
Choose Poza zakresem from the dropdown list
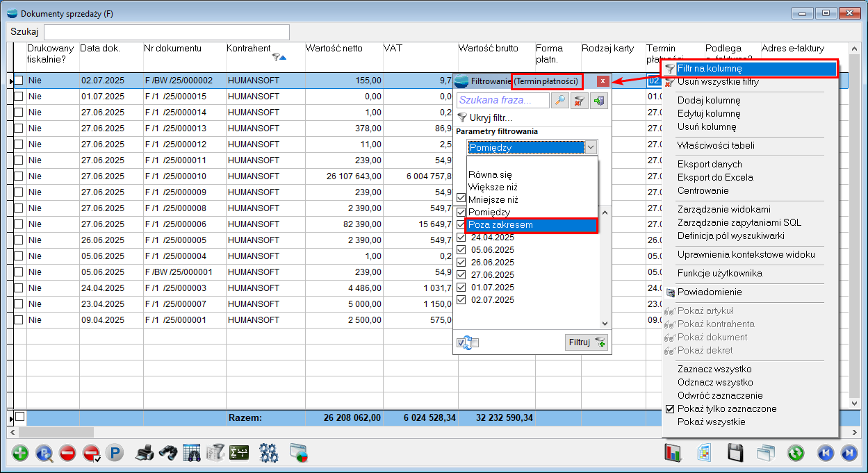coord(532,225)
